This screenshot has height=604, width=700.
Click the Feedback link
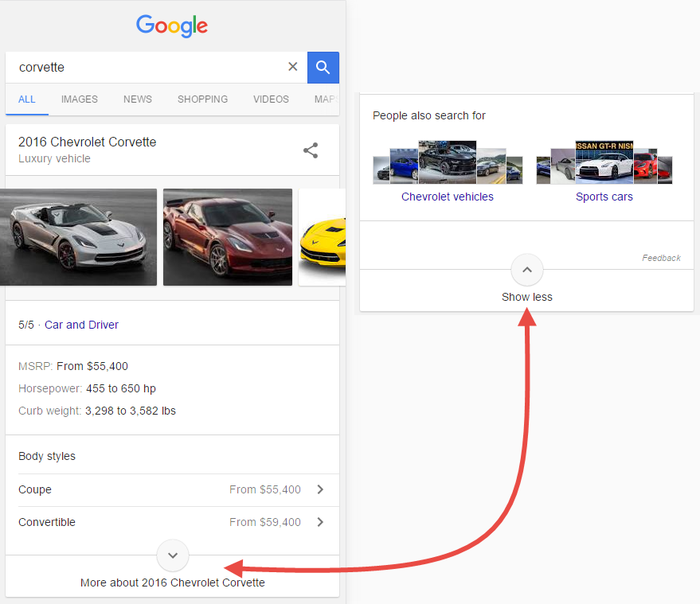661,258
